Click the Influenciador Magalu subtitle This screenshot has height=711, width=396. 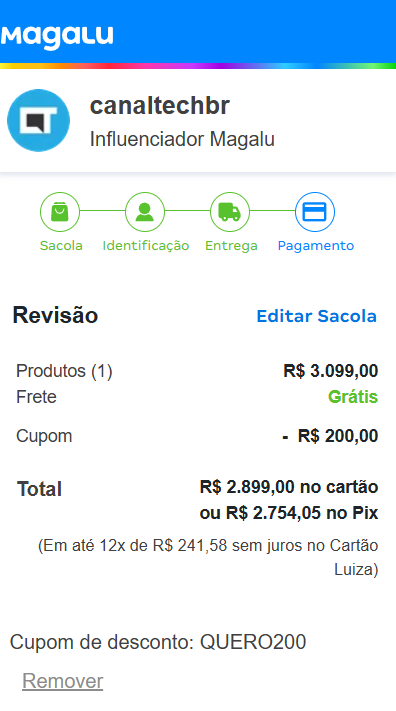click(x=182, y=139)
